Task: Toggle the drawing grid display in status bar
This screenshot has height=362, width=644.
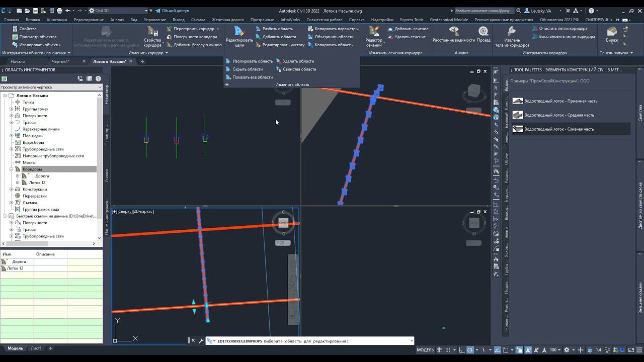Action: [440, 350]
